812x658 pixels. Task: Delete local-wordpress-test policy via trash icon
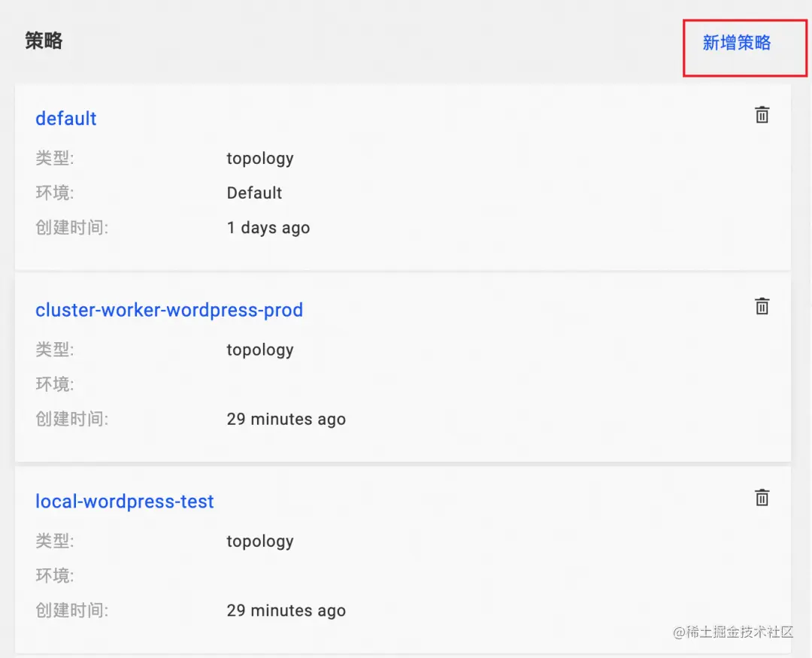762,497
